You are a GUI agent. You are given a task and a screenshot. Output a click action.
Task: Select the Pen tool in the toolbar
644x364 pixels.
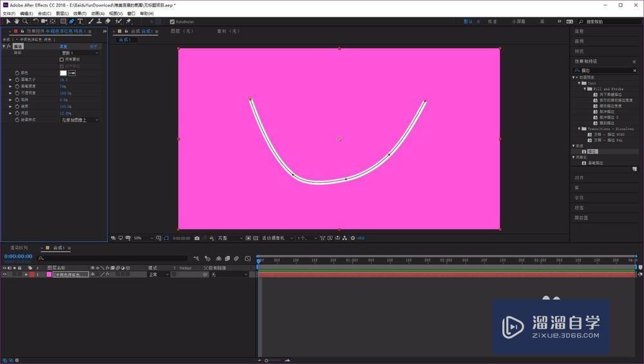pyautogui.click(x=71, y=21)
